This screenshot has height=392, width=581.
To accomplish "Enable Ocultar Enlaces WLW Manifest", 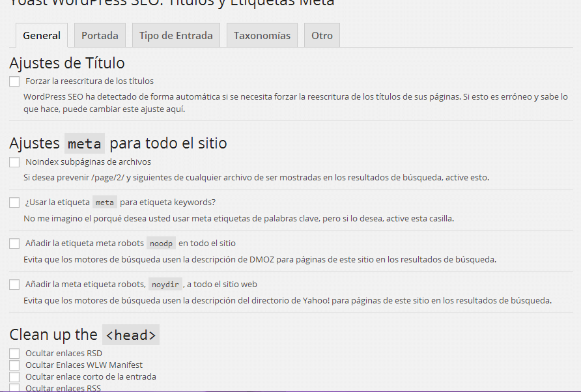I will (14, 365).
